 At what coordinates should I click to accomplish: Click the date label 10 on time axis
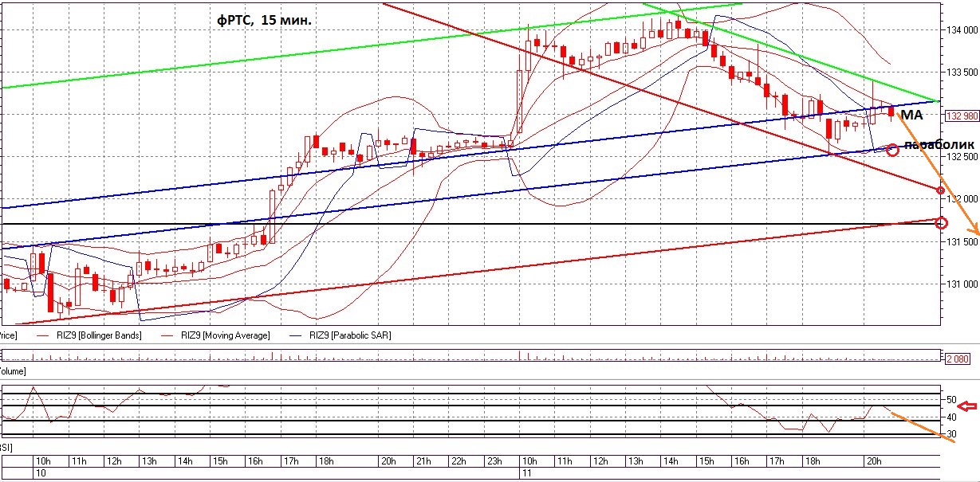tap(41, 473)
